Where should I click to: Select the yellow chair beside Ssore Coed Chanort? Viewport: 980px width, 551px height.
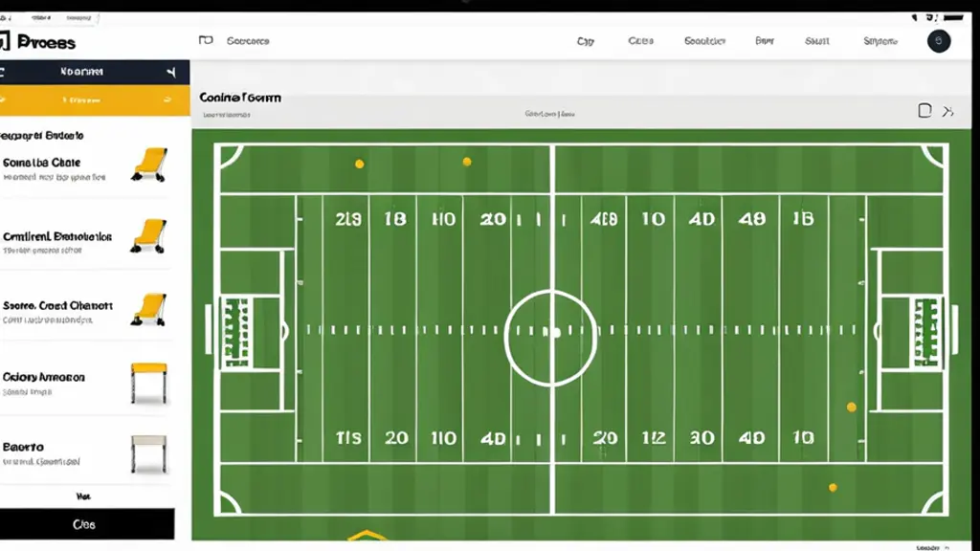148,309
